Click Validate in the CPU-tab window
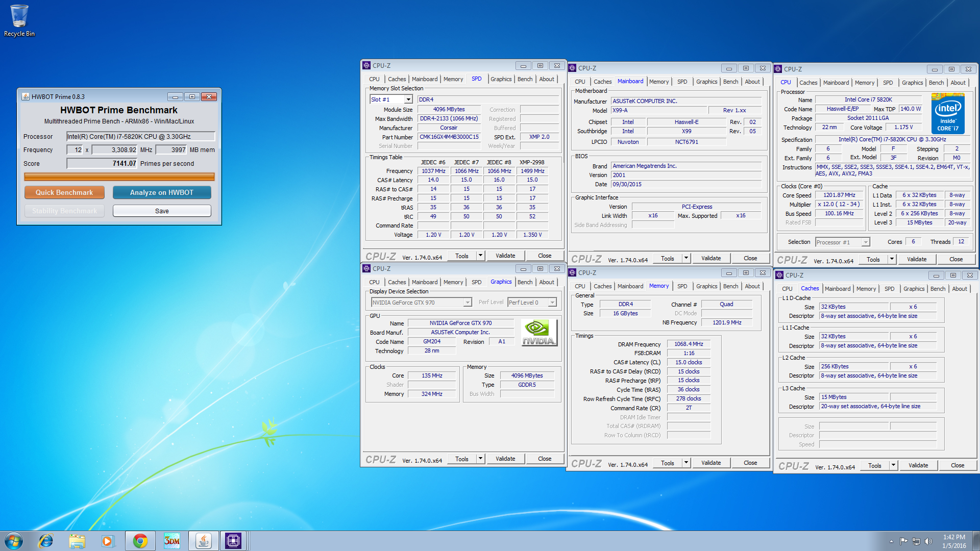The width and height of the screenshot is (980, 551). 917,259
